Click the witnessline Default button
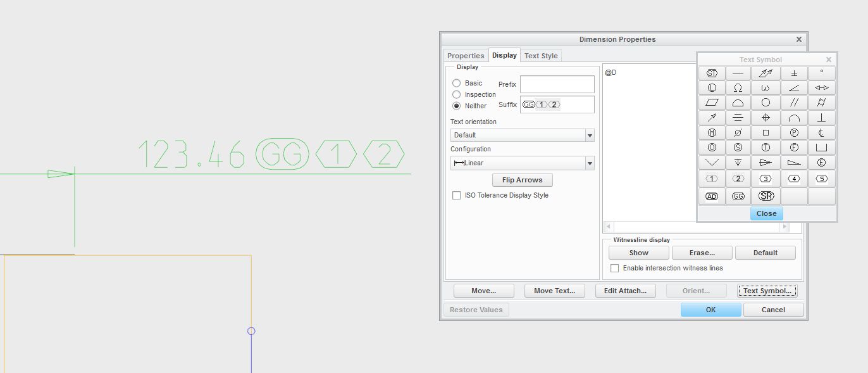The height and width of the screenshot is (373, 868). click(x=766, y=253)
